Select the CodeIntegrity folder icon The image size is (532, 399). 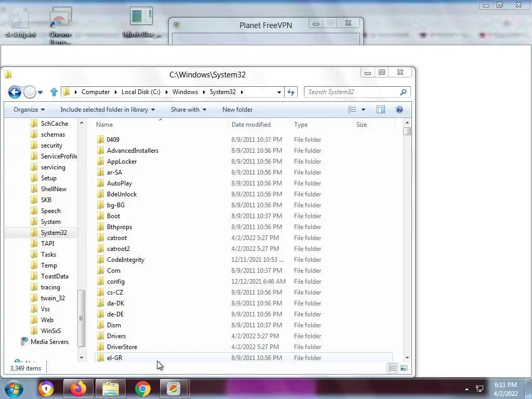coord(100,260)
